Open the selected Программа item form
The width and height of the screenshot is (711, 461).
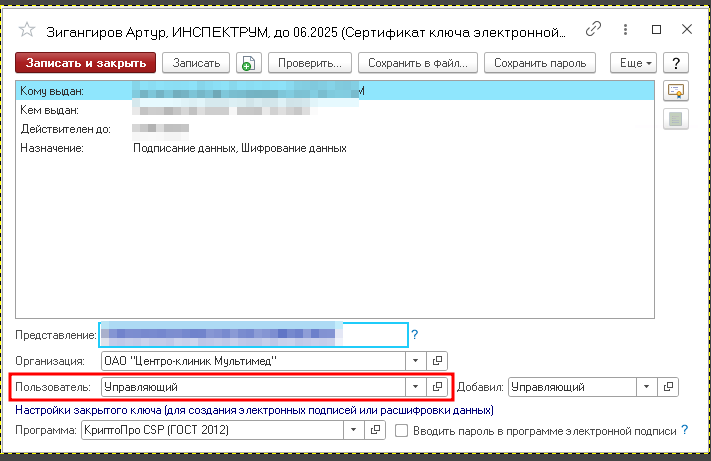[375, 430]
